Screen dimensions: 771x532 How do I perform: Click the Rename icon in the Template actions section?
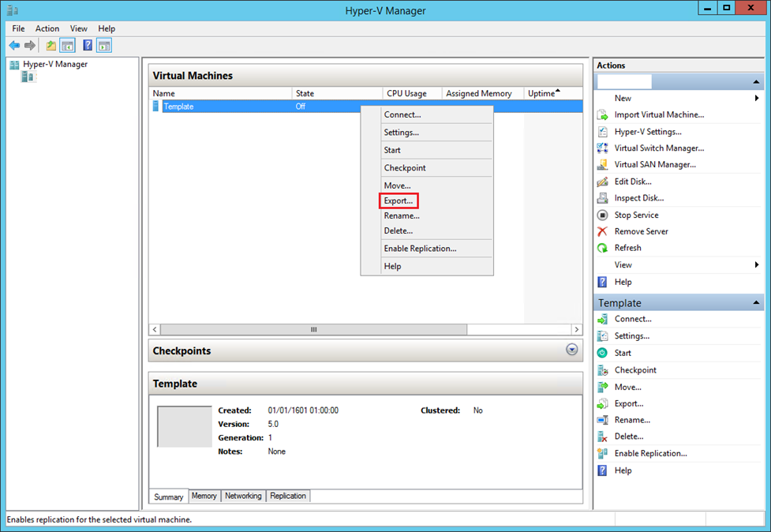click(x=602, y=420)
